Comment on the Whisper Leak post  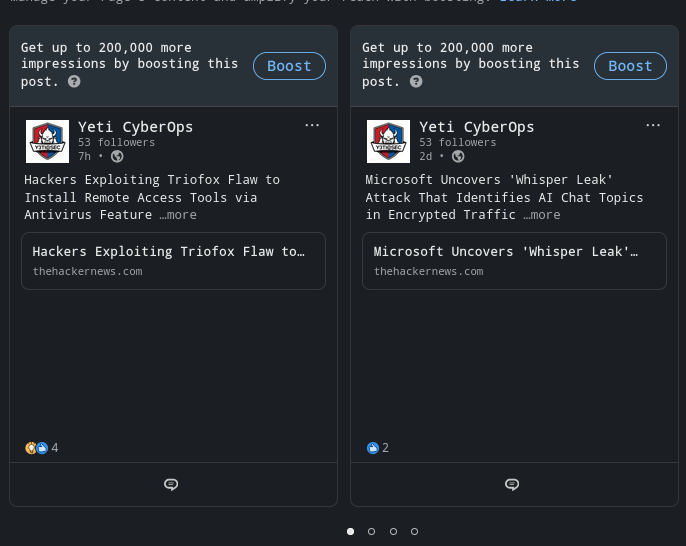[512, 484]
